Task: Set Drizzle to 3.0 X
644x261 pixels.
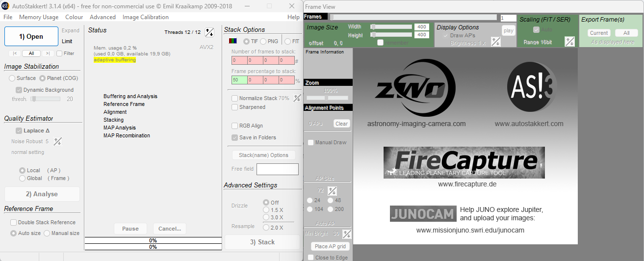Action: (x=266, y=217)
